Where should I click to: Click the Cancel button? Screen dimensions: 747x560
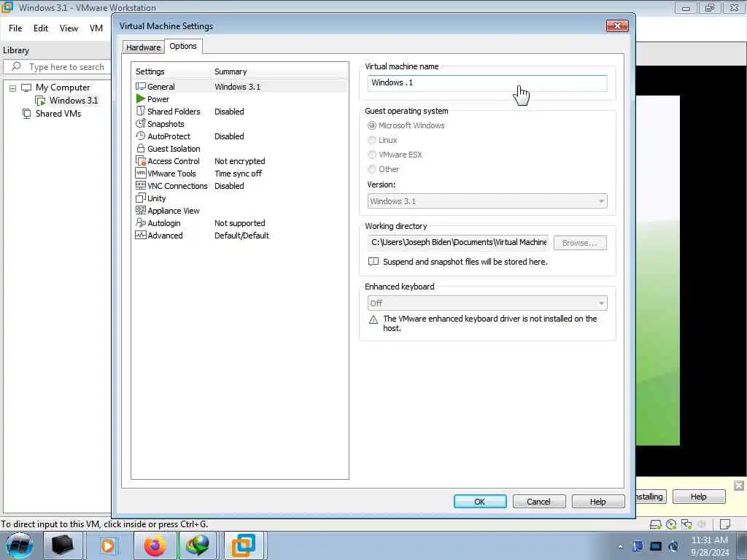pyautogui.click(x=539, y=502)
